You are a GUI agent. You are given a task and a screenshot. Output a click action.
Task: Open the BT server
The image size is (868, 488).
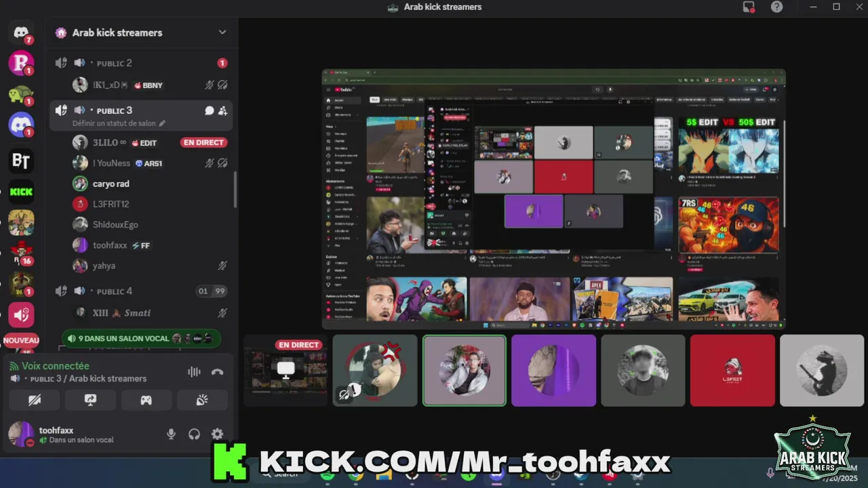click(21, 161)
